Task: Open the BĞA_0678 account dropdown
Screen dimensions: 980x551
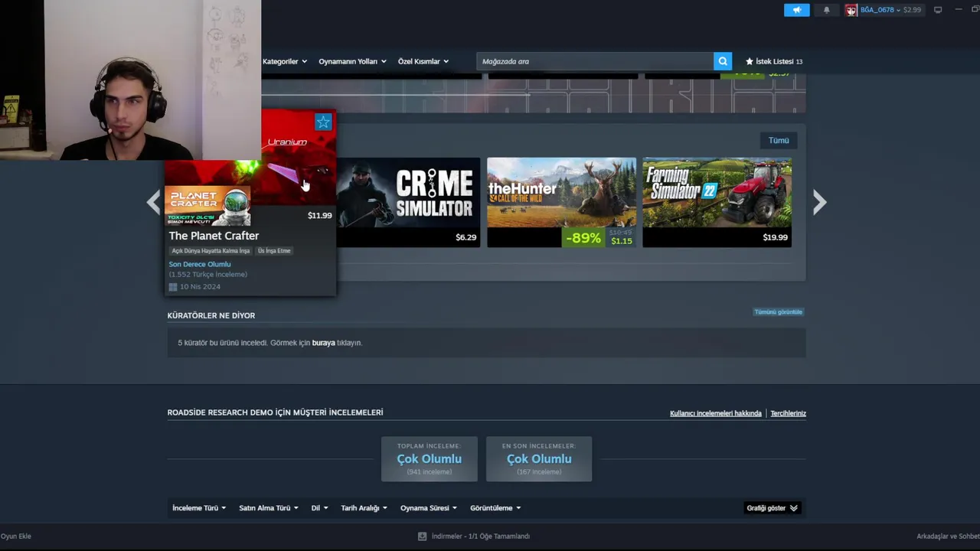Action: click(x=880, y=10)
